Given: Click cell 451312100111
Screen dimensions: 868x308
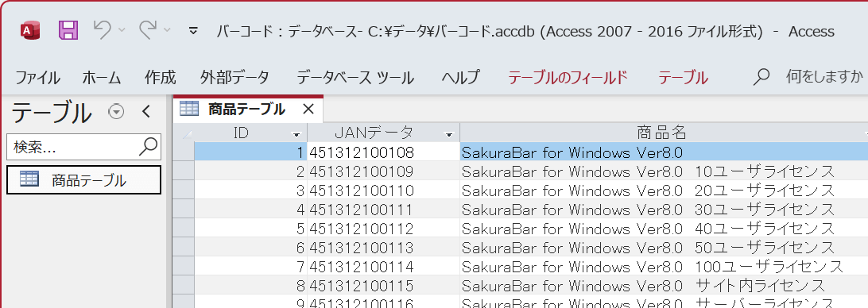Looking at the screenshot, I should coord(383,209).
